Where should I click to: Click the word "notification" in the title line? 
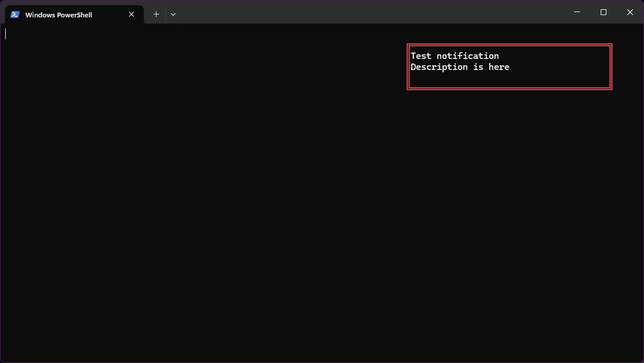(x=467, y=56)
